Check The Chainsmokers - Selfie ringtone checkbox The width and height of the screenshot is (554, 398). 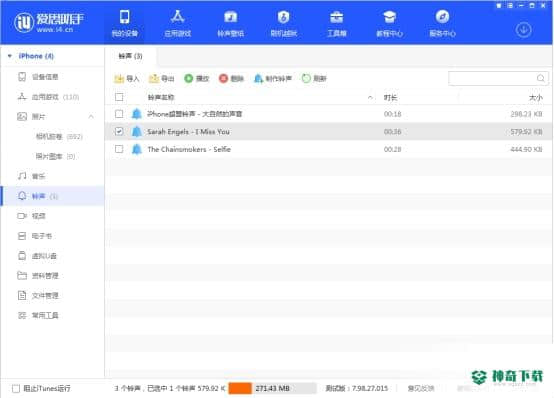point(119,149)
